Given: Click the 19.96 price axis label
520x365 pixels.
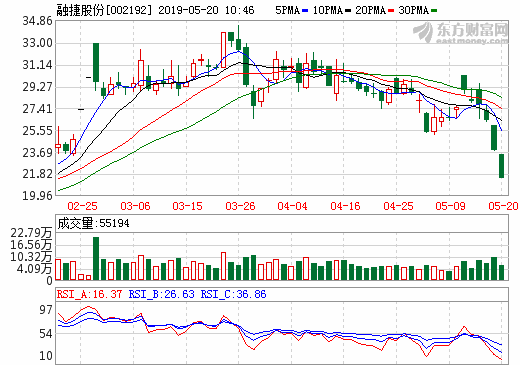Looking at the screenshot, I should click(x=37, y=195).
